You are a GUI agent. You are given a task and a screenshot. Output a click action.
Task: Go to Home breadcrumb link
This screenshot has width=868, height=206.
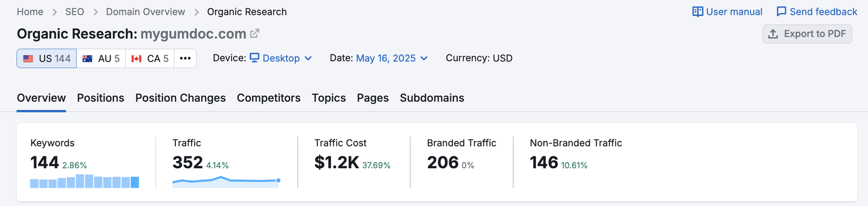[x=30, y=11]
